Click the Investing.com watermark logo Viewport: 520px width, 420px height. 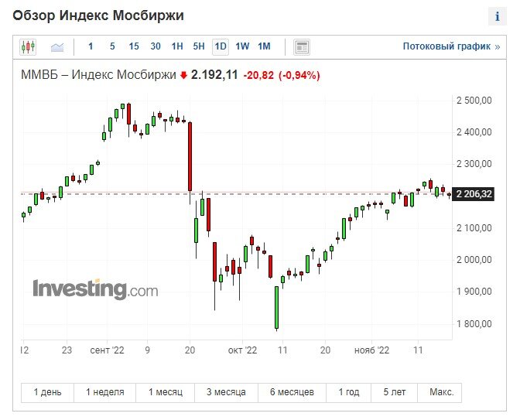tap(95, 289)
